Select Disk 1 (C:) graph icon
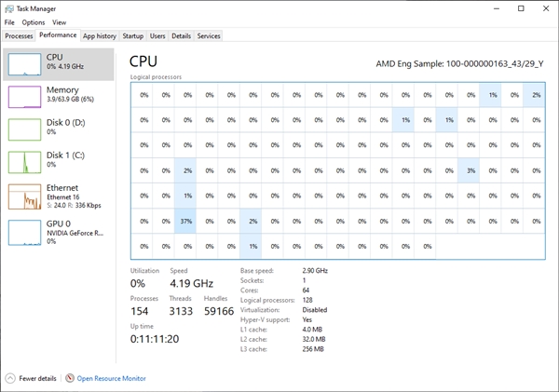The image size is (559, 392). tap(24, 161)
